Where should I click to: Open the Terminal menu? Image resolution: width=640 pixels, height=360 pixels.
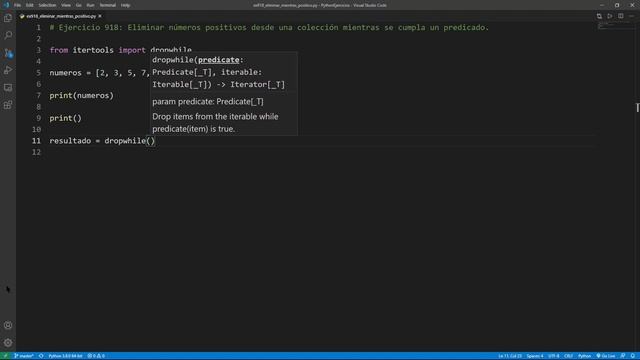(x=107, y=5)
